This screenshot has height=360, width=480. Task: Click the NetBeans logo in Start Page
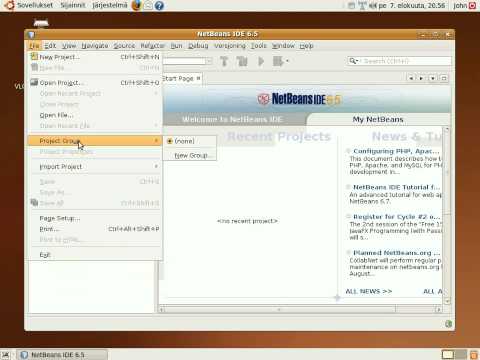(299, 99)
